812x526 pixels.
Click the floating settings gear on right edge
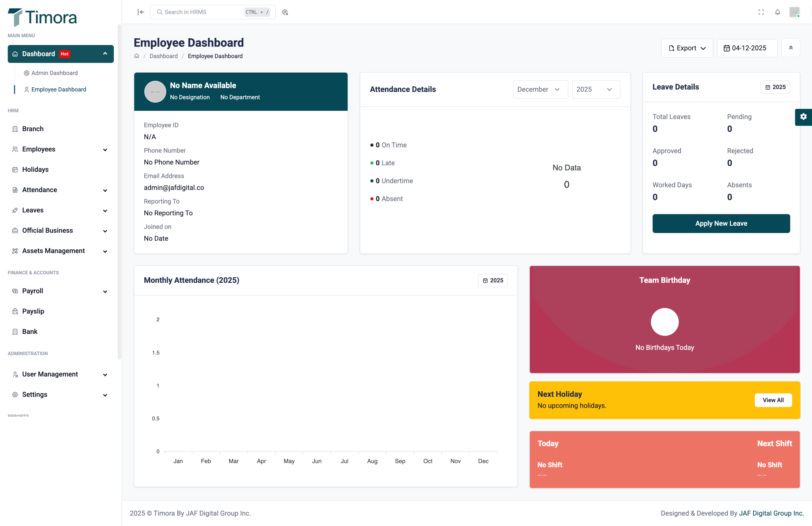tap(803, 117)
